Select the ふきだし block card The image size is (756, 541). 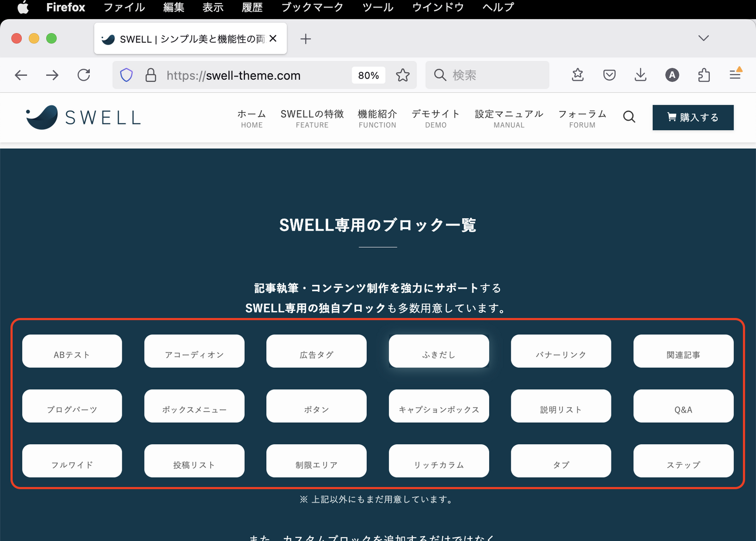[x=439, y=351]
